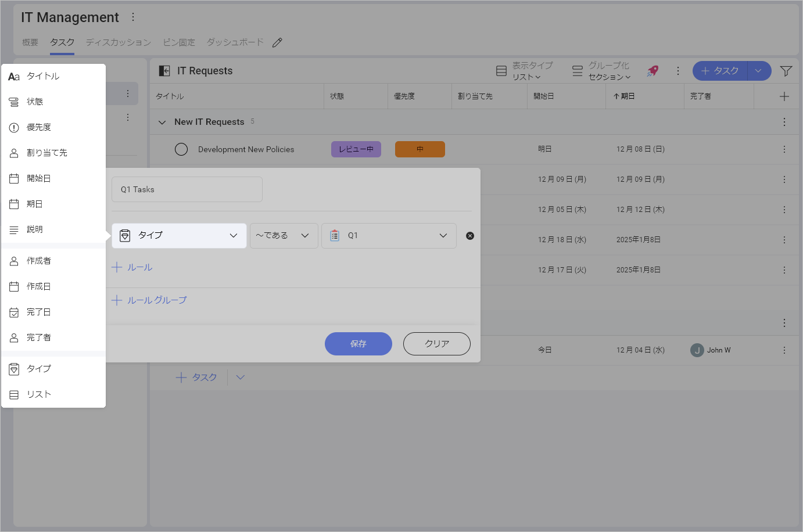Select 開始日 field option
Viewport: 803px width, 532px height.
[53, 178]
